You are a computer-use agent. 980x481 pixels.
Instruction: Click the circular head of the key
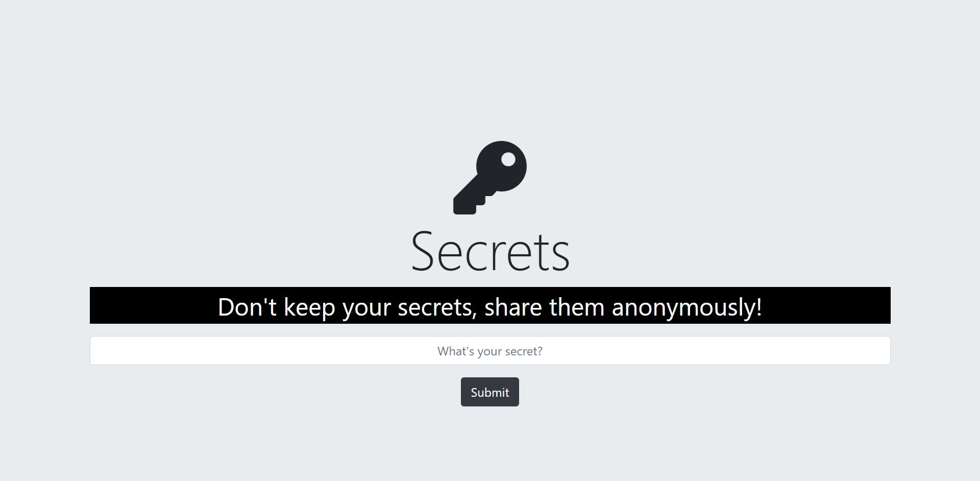tap(502, 166)
